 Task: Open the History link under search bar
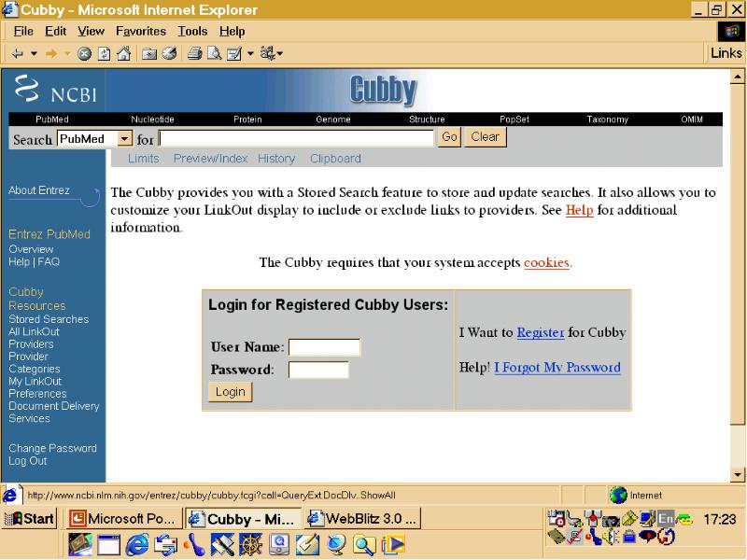coord(276,159)
